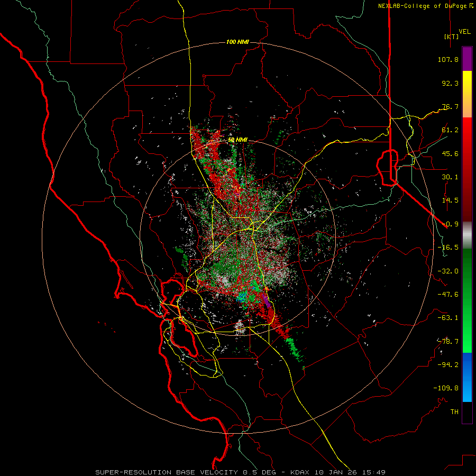The height and width of the screenshot is (476, 476).
Task: Select the -63.1 scale value
Action: 448,318
